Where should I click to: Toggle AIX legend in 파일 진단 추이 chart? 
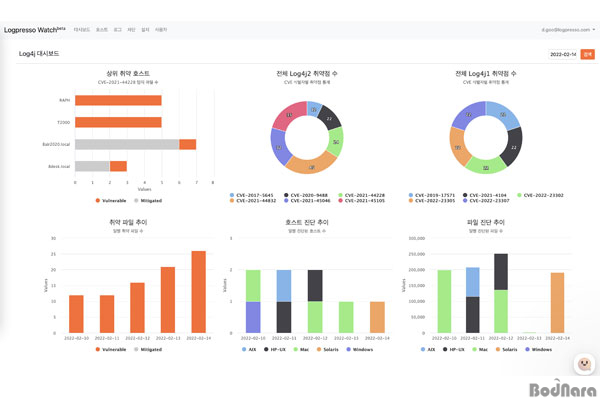[x=428, y=349]
